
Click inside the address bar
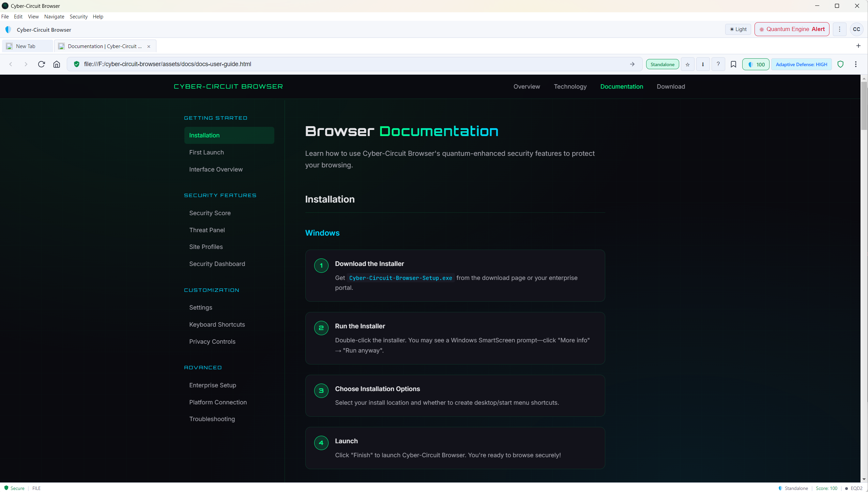[x=239, y=64]
